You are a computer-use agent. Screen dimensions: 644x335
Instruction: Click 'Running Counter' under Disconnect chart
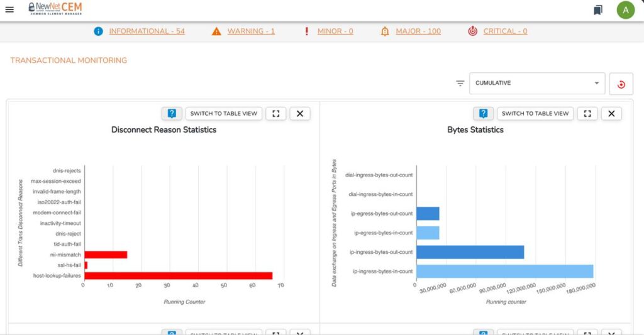click(x=184, y=302)
